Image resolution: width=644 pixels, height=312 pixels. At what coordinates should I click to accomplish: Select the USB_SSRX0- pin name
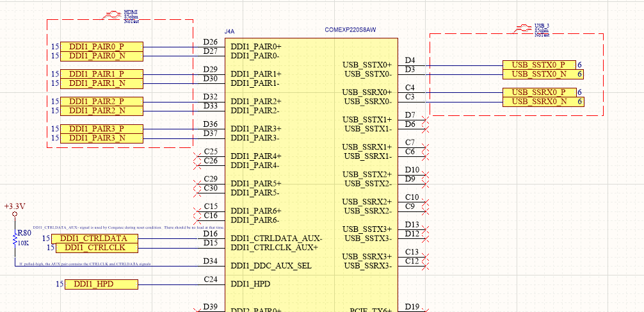coord(368,101)
